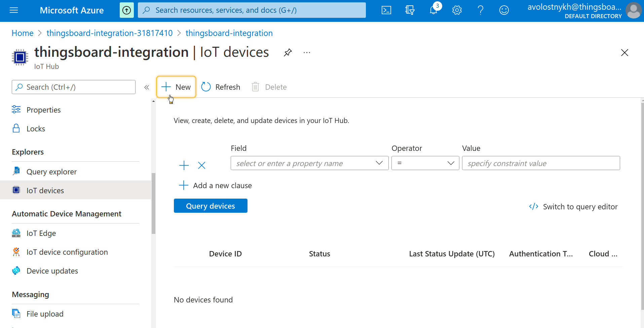644x328 pixels.
Task: Pin the IoT devices blade
Action: [288, 53]
